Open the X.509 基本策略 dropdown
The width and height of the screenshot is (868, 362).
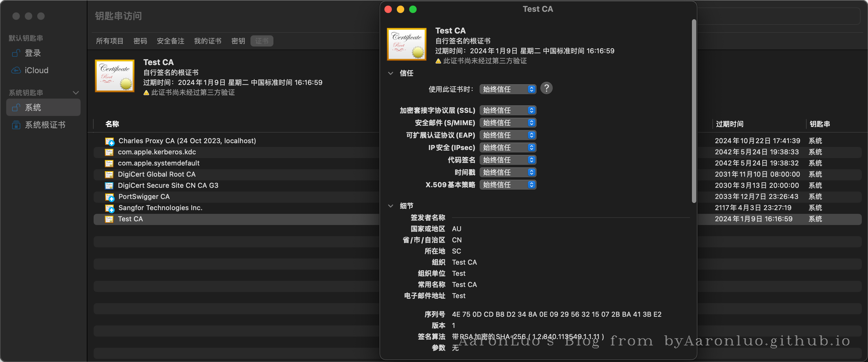pos(507,185)
